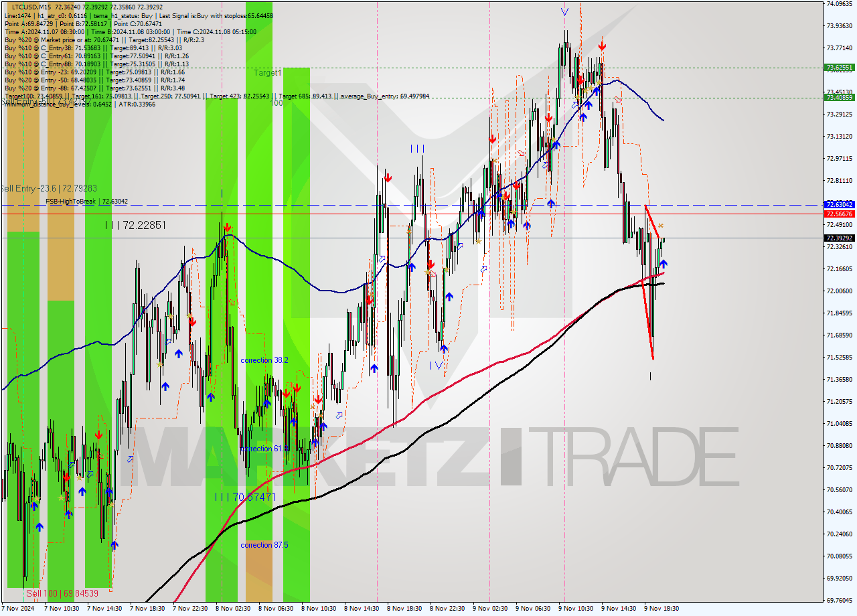Image resolution: width=857 pixels, height=616 pixels.
Task: Click the 7 Nov 10:30 time label
Action: pos(62,609)
